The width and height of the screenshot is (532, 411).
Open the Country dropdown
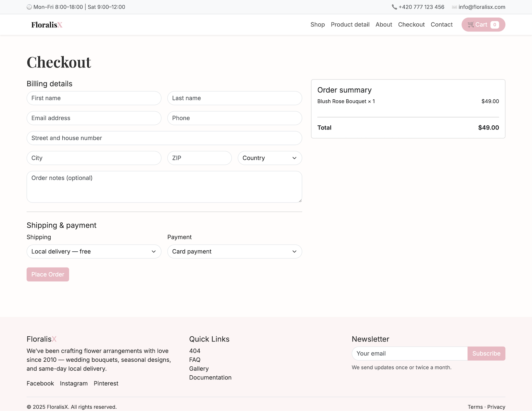pyautogui.click(x=270, y=158)
